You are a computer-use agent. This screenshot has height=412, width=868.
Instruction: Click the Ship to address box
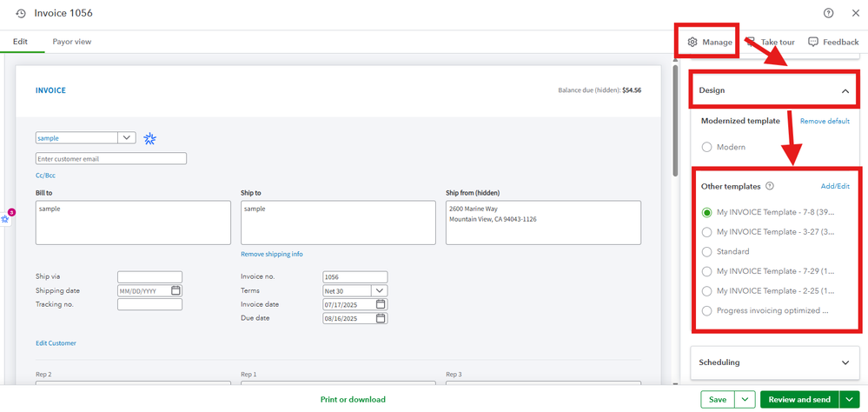click(338, 223)
